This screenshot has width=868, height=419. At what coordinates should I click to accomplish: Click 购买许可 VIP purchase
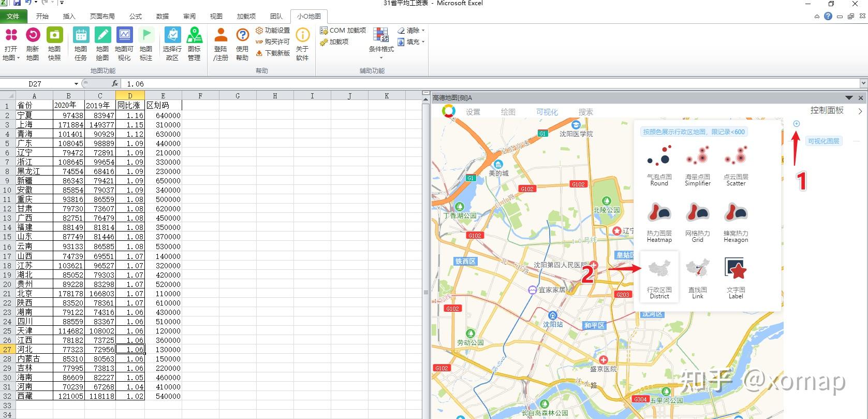point(273,42)
